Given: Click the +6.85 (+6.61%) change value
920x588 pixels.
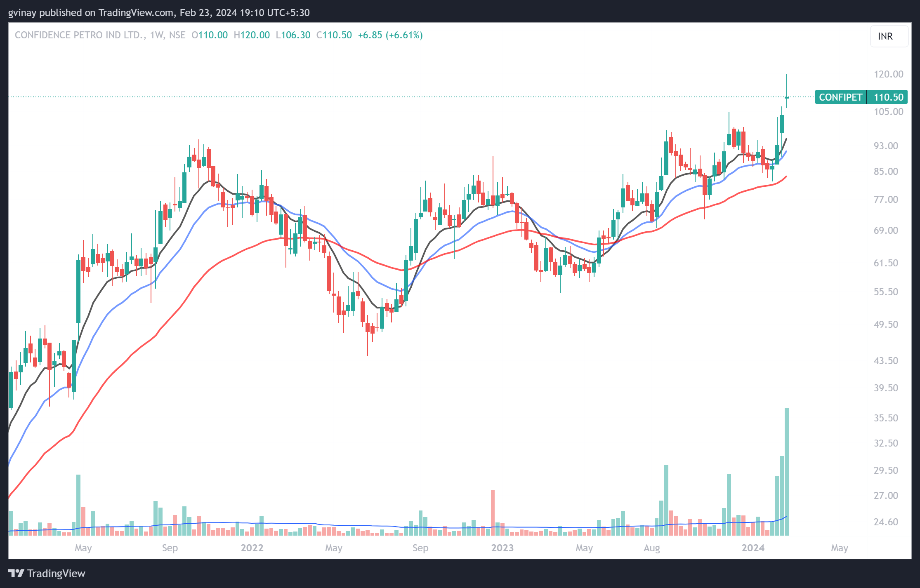Looking at the screenshot, I should 390,35.
